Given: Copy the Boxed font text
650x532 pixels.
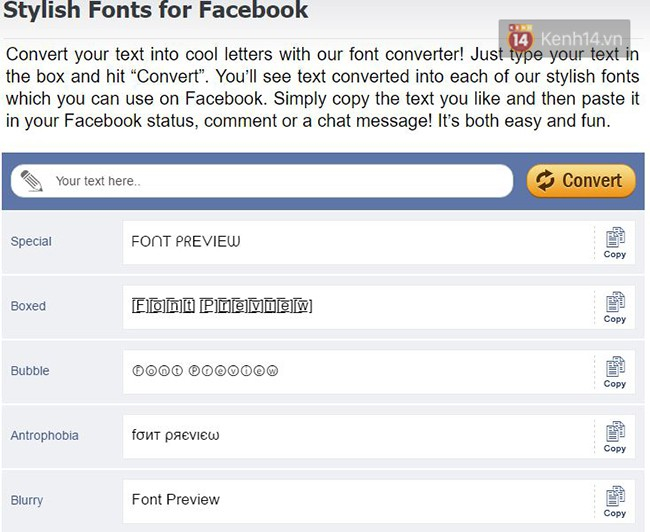Looking at the screenshot, I should coord(614,307).
